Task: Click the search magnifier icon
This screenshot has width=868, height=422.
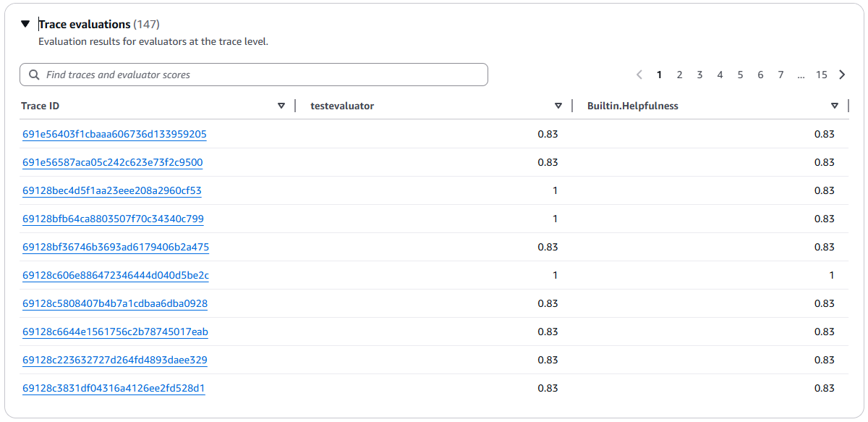Action: coord(34,75)
